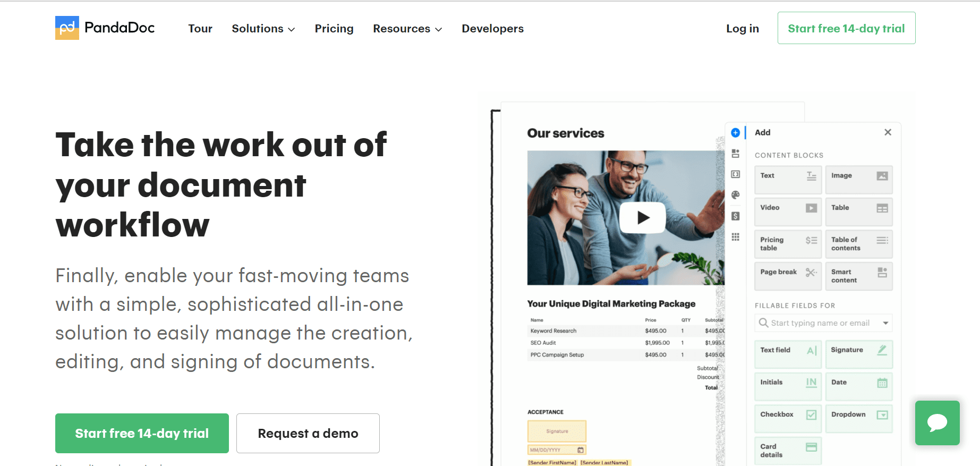Click the blue Add plus icon
This screenshot has height=466, width=980.
pos(735,132)
